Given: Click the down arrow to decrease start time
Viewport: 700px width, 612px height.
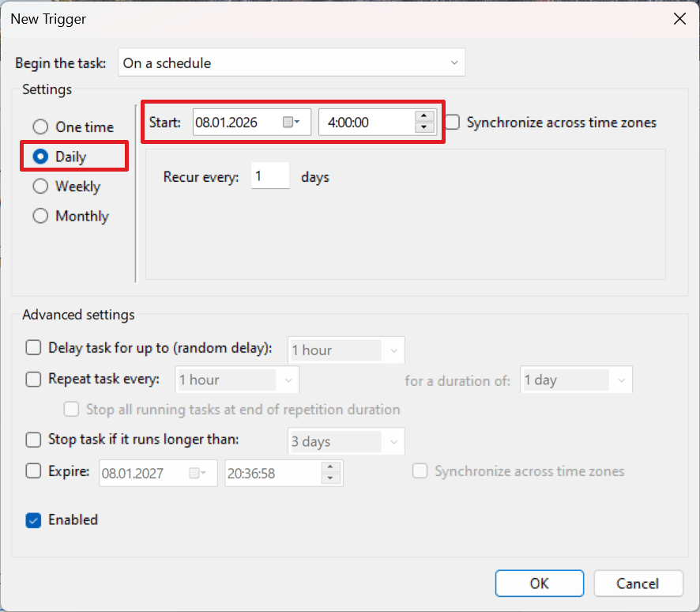Looking at the screenshot, I should pos(424,127).
